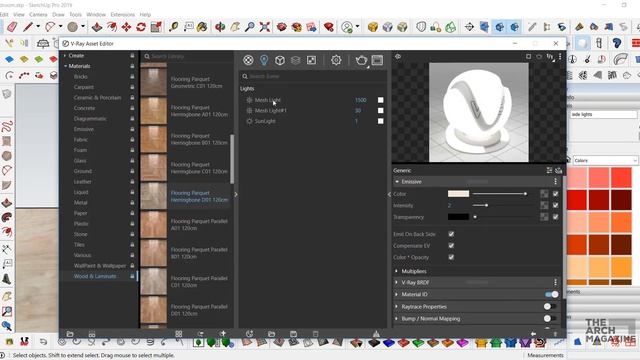Open Textures tab checker icon
This screenshot has width=640, height=360.
pos(311,60)
